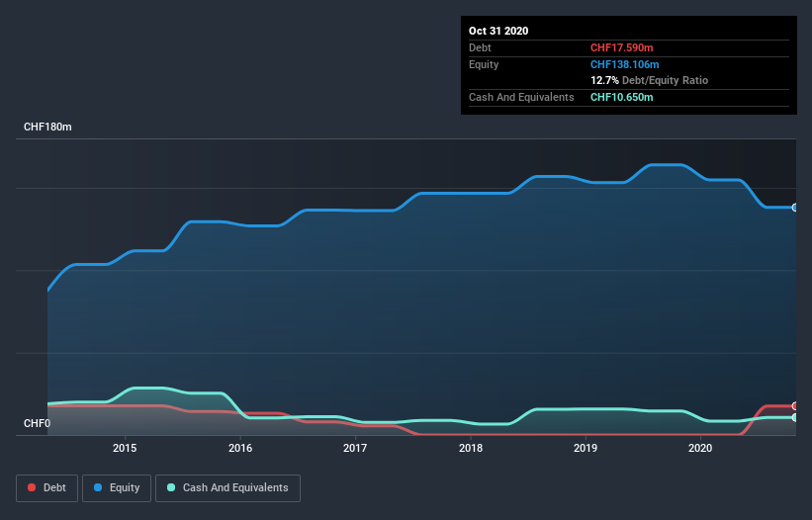Click the red Debt endpoint marker
The width and height of the screenshot is (812, 520).
[795, 406]
